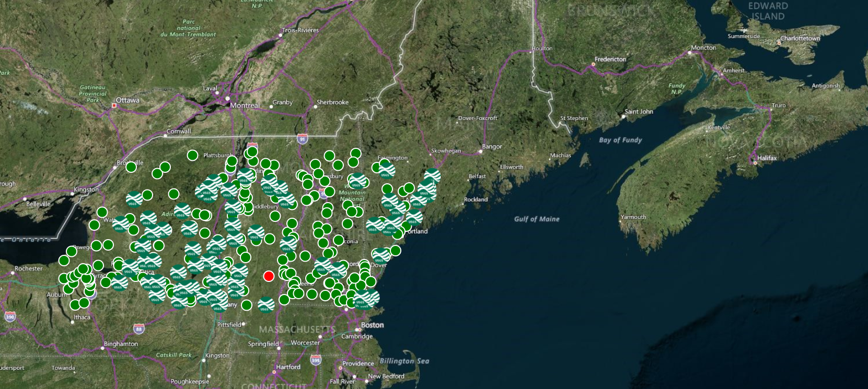Click the Gulf of Maine label
868x389 pixels.
[537, 219]
